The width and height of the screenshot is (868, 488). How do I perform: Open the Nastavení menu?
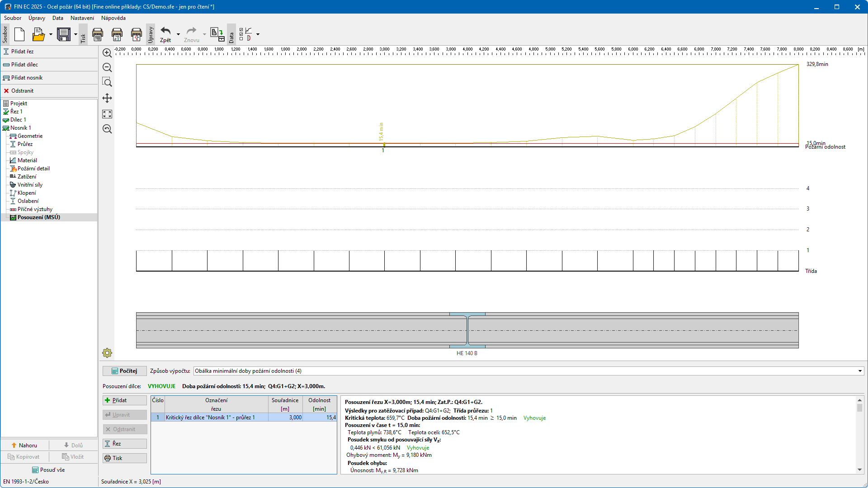point(82,18)
